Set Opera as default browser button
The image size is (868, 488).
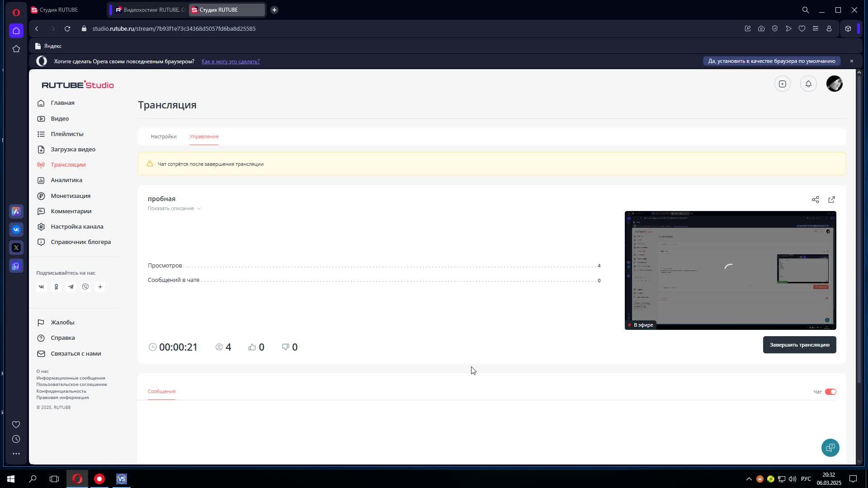(772, 61)
